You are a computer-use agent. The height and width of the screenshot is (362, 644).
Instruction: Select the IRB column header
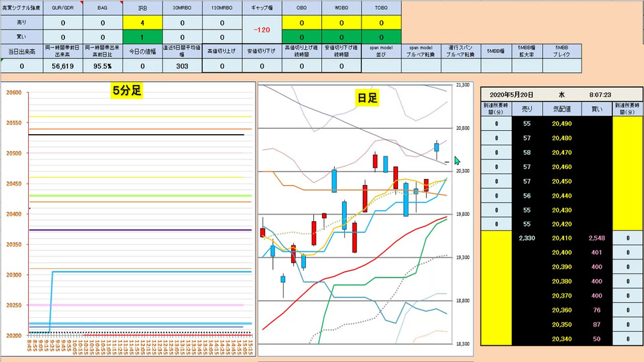pos(142,8)
